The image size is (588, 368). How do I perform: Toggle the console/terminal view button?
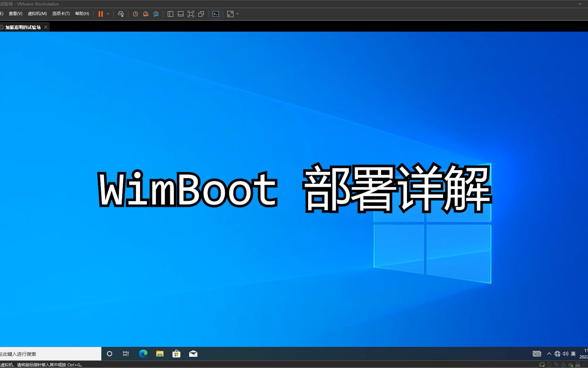[215, 14]
